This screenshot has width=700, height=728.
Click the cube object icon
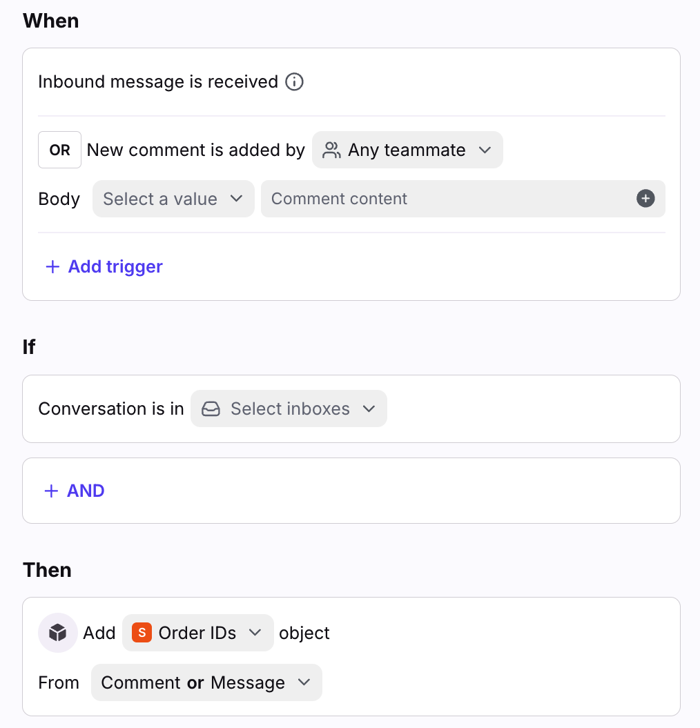[58, 633]
